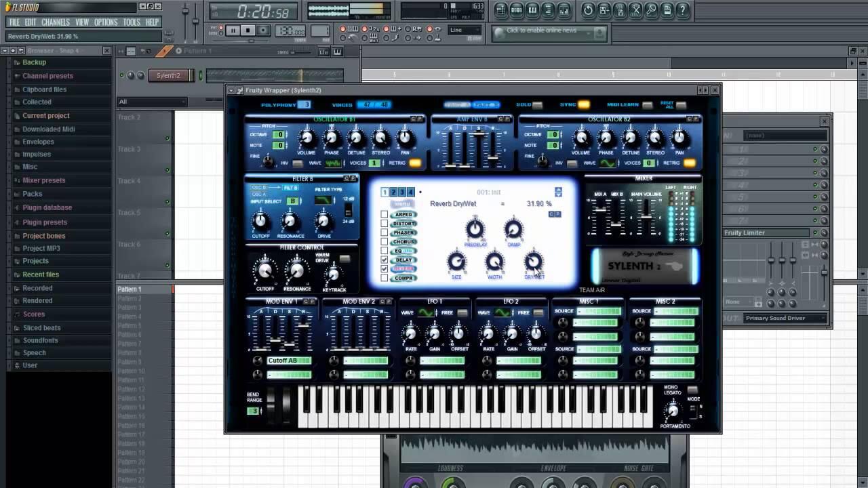Click the undo history icon in toolbar

[588, 10]
